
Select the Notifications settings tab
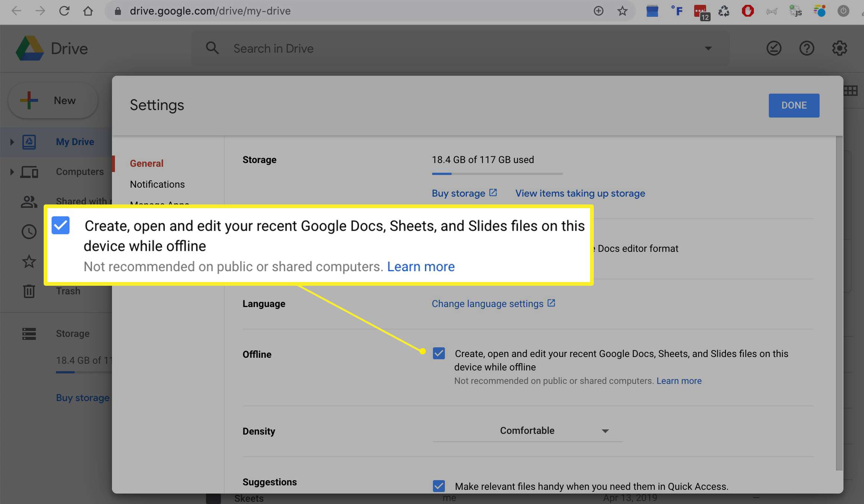tap(157, 184)
